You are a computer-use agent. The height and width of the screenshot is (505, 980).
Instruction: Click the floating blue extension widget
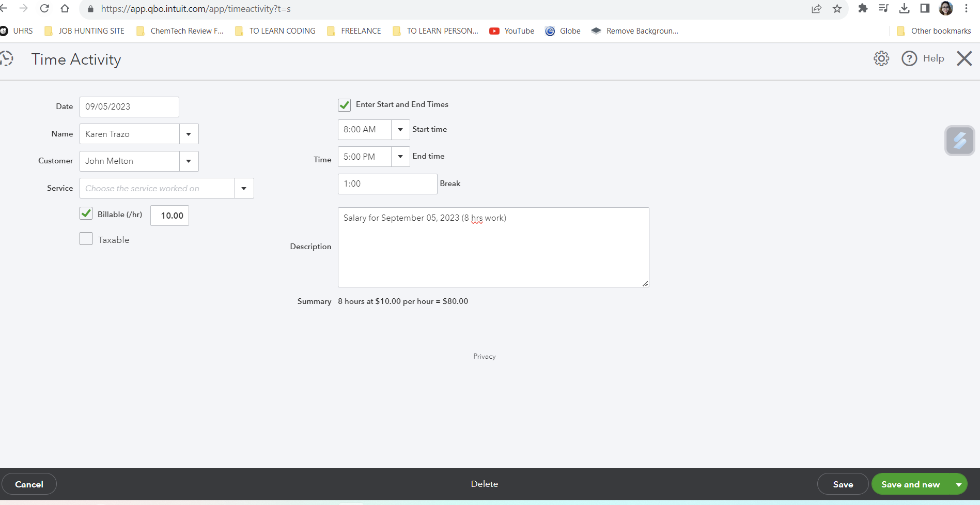(x=959, y=140)
